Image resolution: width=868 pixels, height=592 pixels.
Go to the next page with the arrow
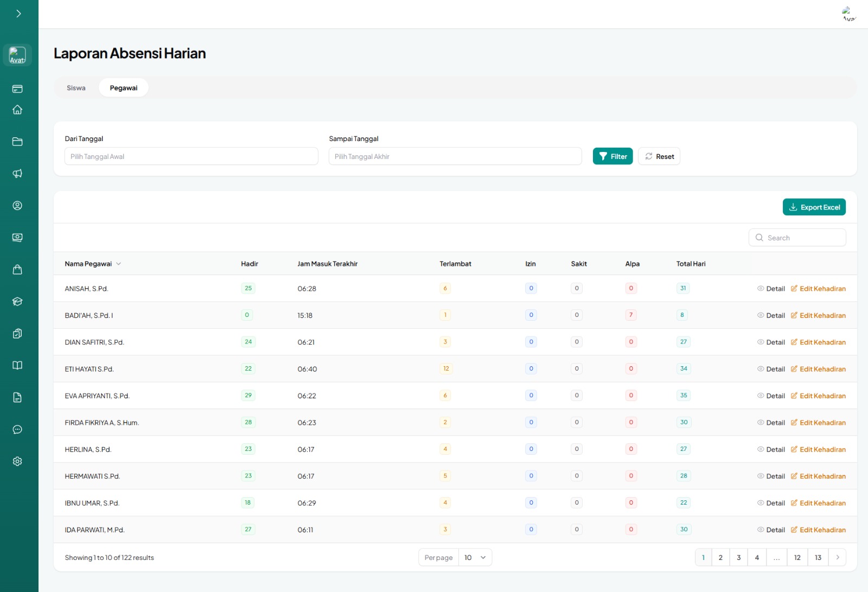point(838,557)
